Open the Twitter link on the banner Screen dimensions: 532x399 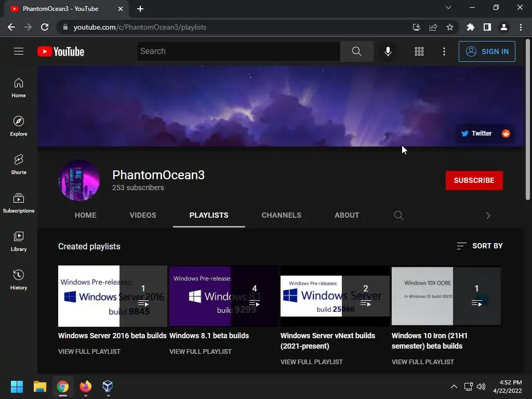476,134
